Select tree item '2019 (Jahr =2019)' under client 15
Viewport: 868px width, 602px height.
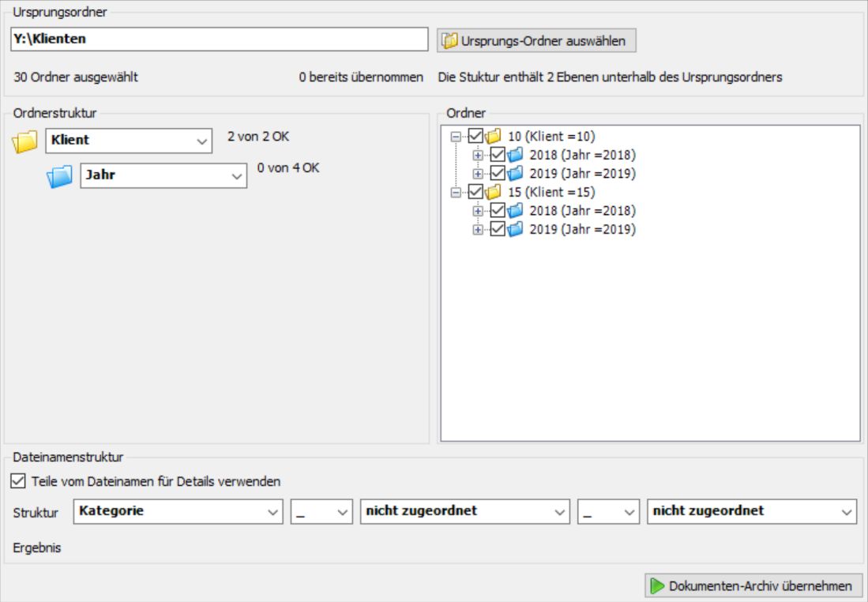click(x=582, y=230)
